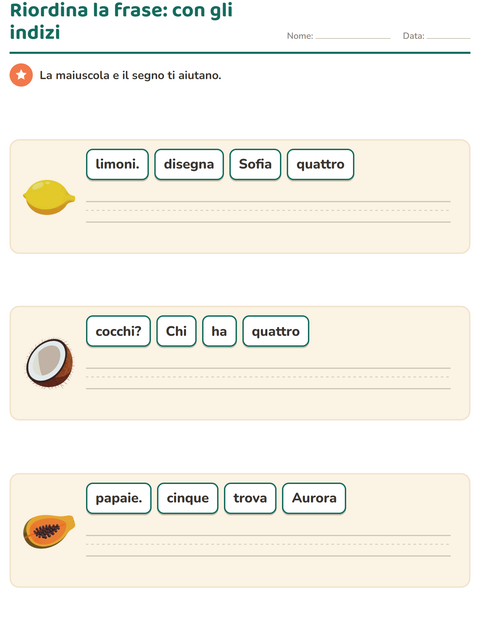
Task: Select the word tile 'cocchi?'
Action: coord(118,331)
